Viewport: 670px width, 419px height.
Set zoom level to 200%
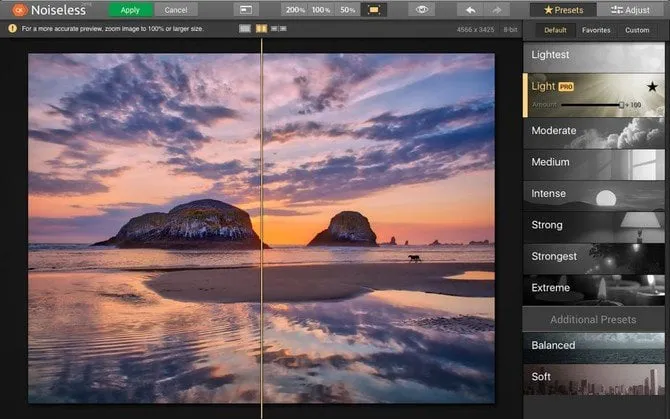tap(295, 9)
